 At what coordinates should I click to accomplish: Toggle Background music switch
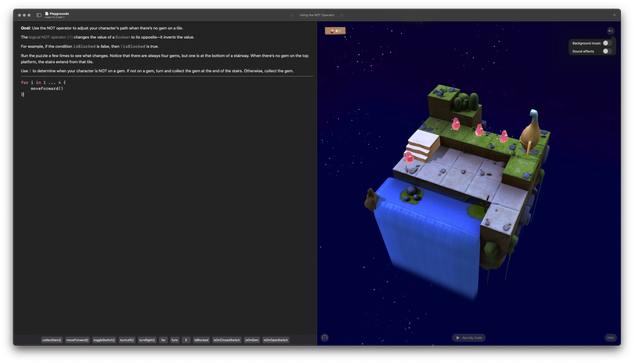[607, 43]
